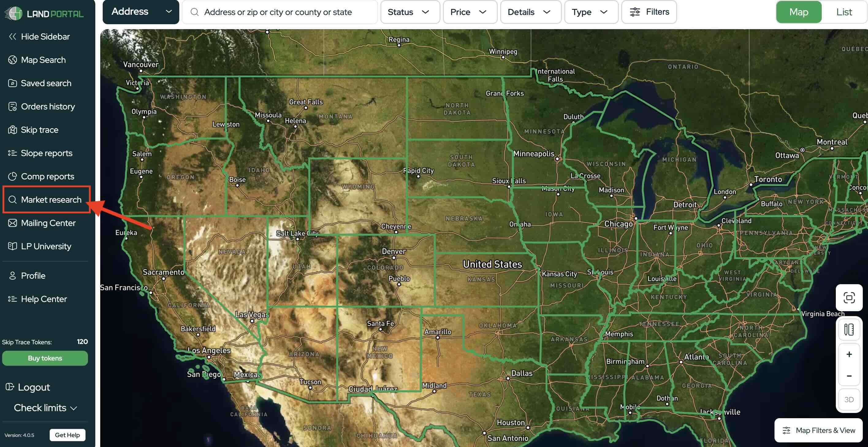The height and width of the screenshot is (447, 868).
Task: Expand the Check limits chevron
Action: click(x=74, y=408)
